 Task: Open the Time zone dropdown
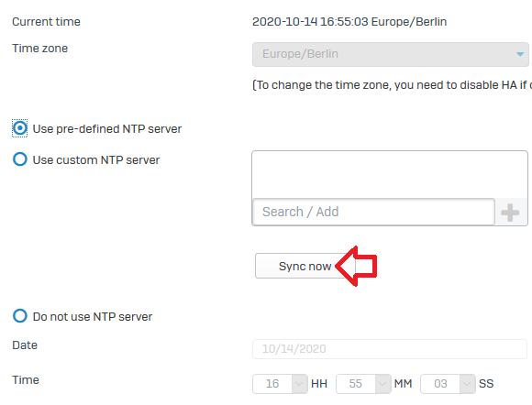click(391, 54)
